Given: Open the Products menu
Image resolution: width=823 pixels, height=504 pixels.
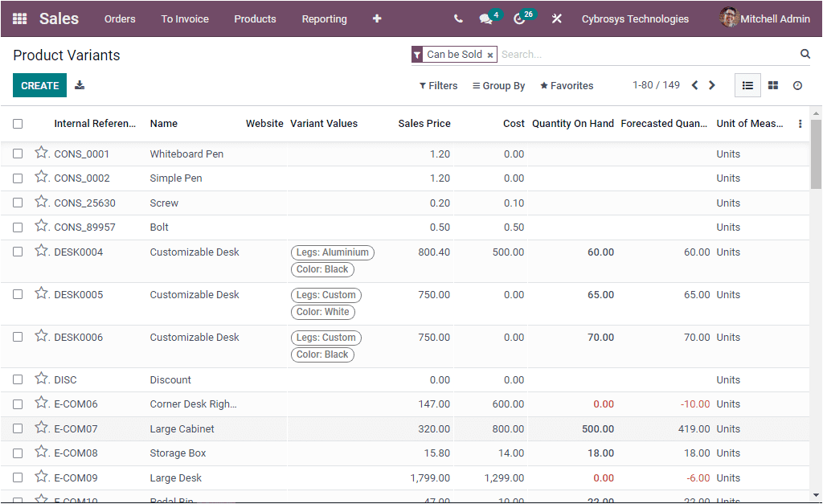Looking at the screenshot, I should [x=255, y=18].
